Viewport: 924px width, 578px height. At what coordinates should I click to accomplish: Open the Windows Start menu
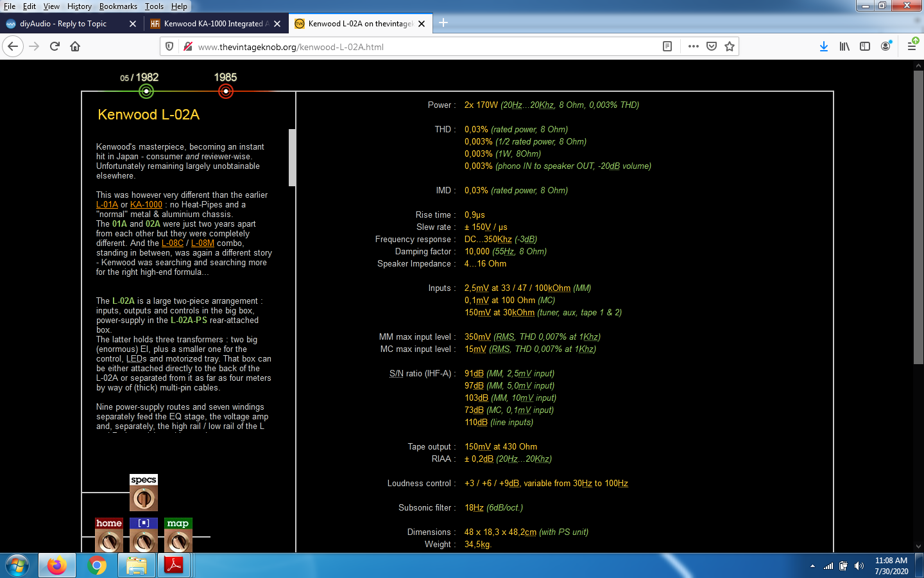tap(17, 566)
